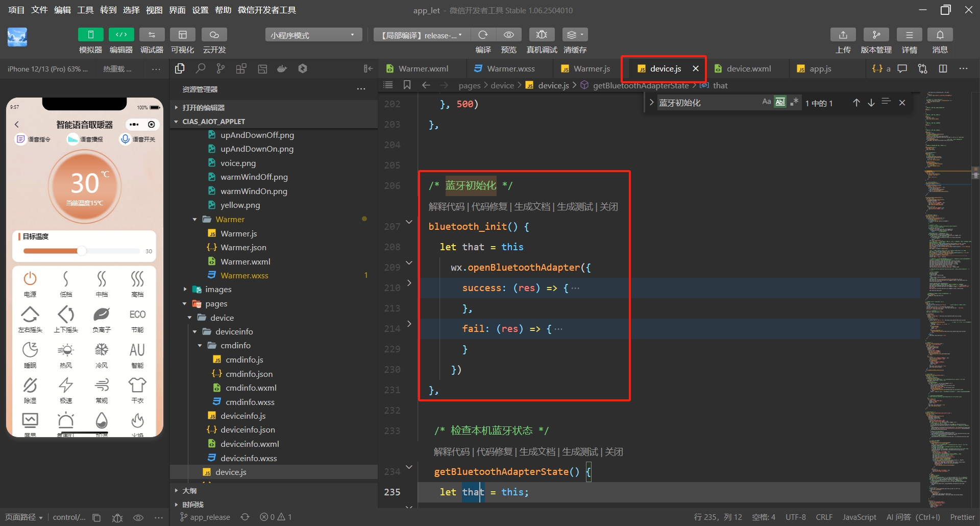Image resolution: width=980 pixels, height=526 pixels.
Task: Click the upload (上传) toolbar icon
Action: pos(843,35)
